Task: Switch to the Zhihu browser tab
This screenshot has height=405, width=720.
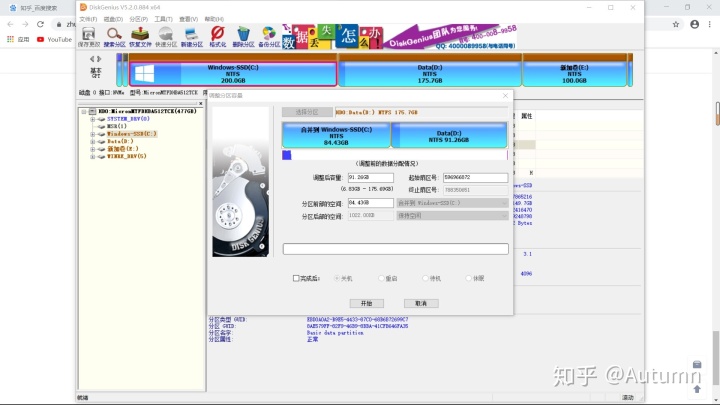Action: pos(37,8)
